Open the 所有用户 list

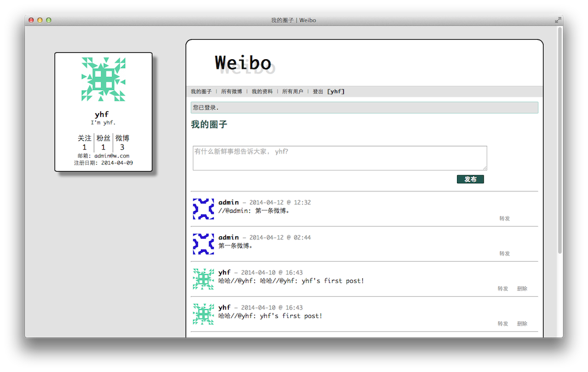click(x=292, y=91)
